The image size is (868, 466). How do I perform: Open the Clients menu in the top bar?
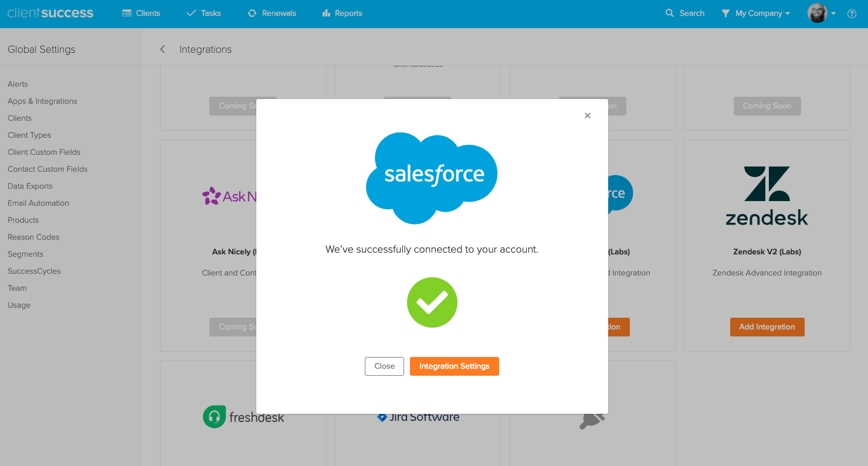[x=141, y=13]
